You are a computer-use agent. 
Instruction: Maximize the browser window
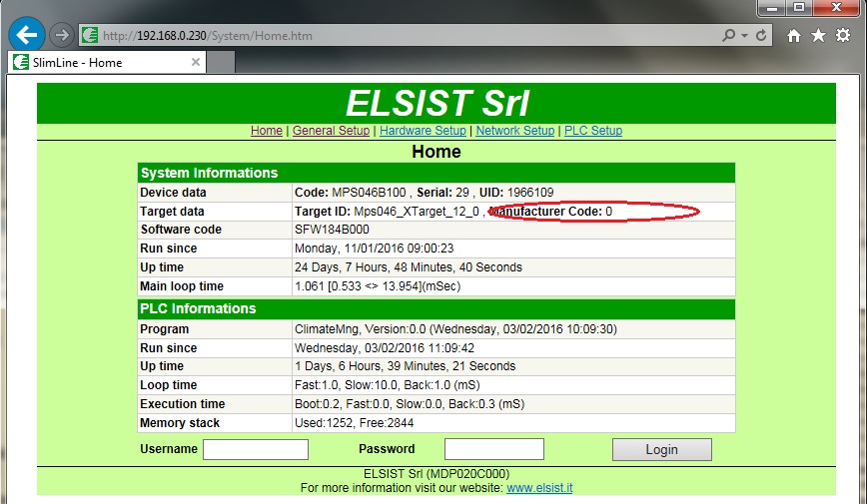798,8
